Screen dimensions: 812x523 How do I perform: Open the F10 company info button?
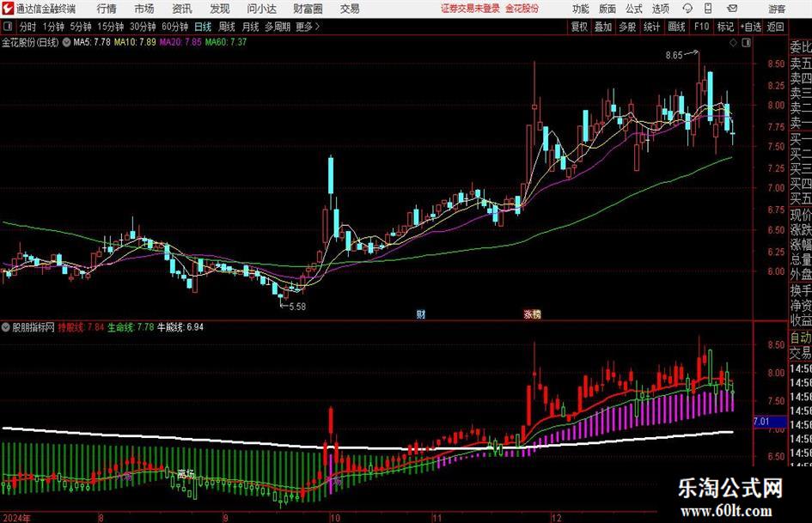click(x=701, y=27)
